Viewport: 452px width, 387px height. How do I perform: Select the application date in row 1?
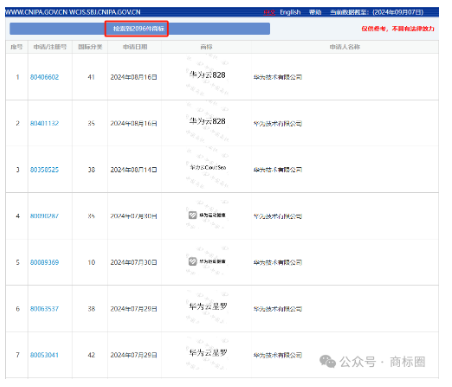134,77
